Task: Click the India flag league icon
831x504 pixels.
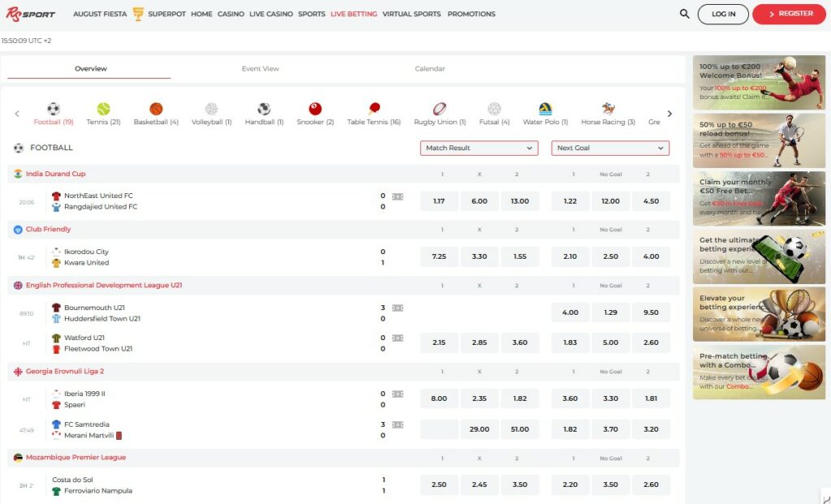Action: [x=18, y=174]
